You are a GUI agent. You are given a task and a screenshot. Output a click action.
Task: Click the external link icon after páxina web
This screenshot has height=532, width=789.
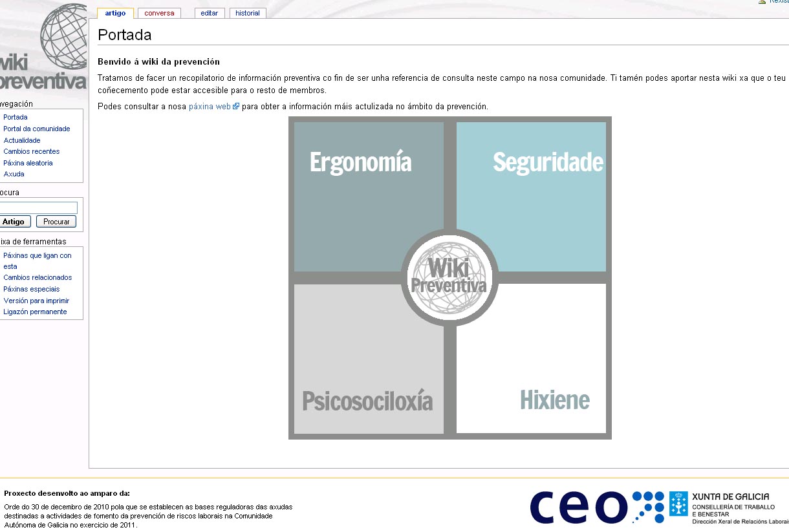pos(236,107)
